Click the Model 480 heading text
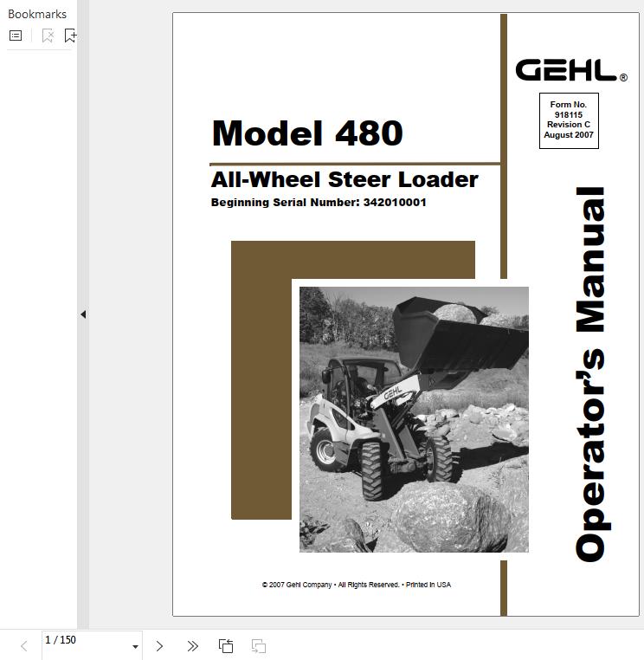Viewport: 644px width, 660px height. point(307,133)
